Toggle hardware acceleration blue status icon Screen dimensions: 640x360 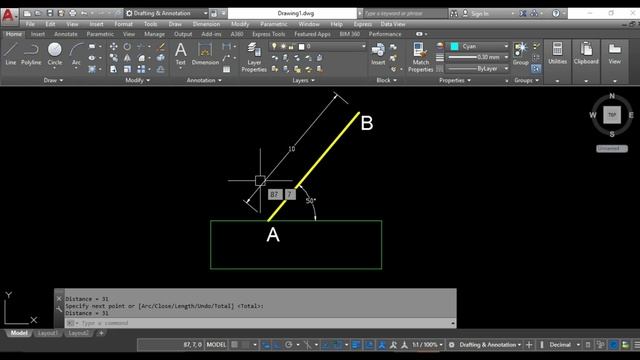[613, 345]
